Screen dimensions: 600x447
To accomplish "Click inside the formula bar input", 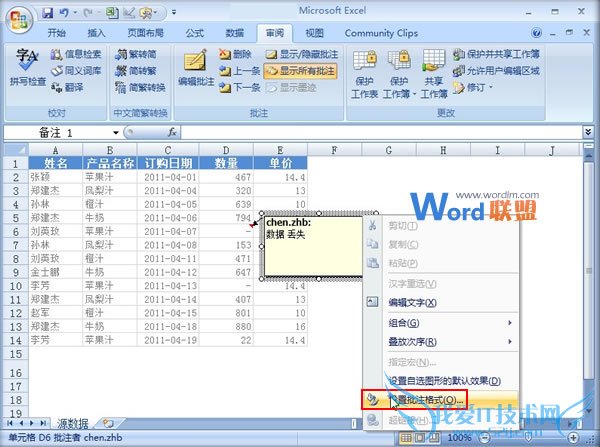I will click(381, 132).
